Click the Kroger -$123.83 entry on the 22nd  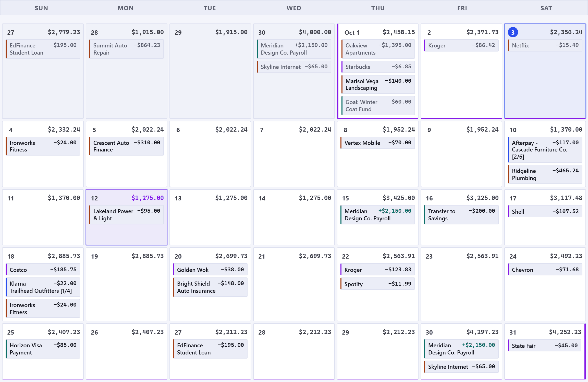(x=377, y=270)
